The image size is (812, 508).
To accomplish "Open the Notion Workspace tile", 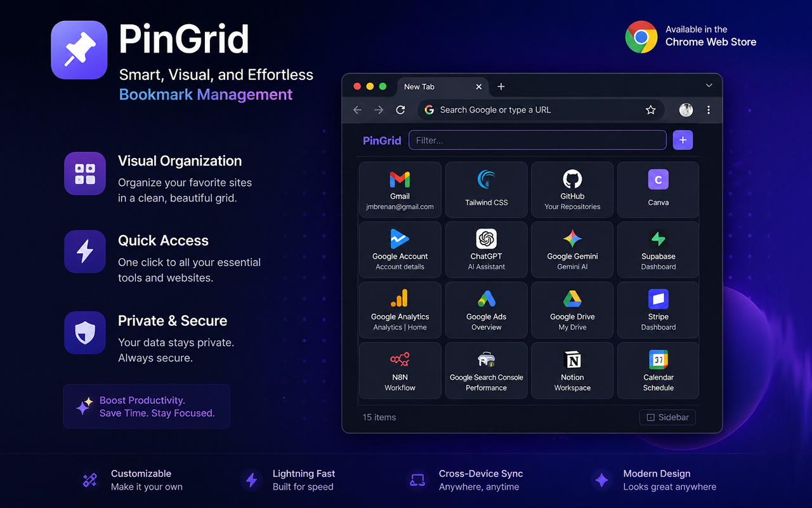I will pyautogui.click(x=572, y=371).
